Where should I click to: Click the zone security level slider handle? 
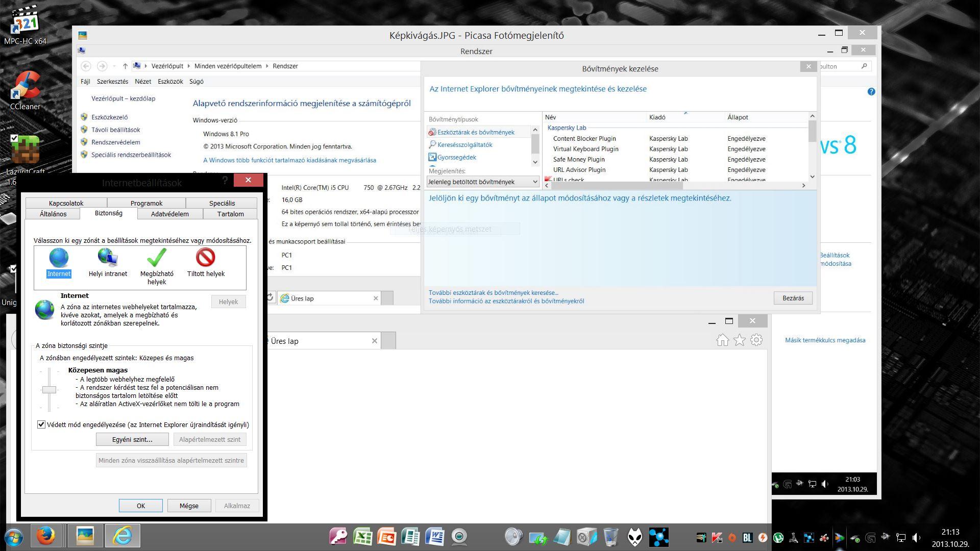[49, 390]
